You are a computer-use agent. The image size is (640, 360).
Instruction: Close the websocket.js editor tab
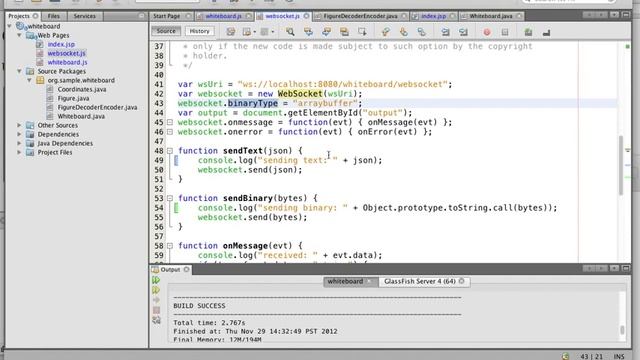[307, 16]
